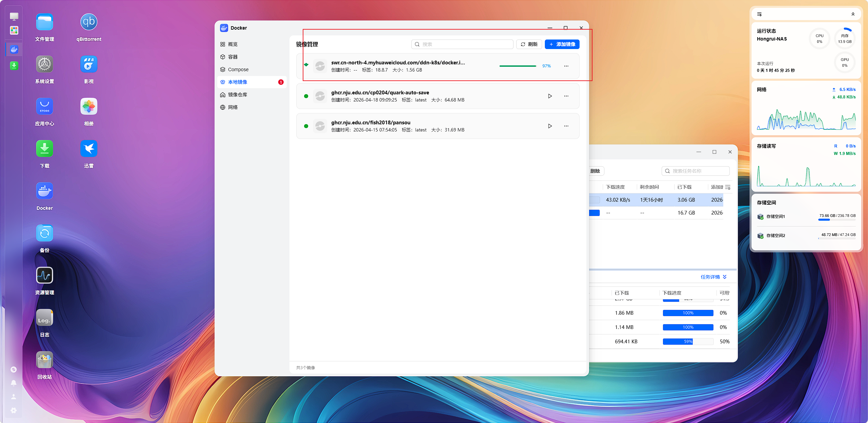Select Compose in Docker sidebar

click(238, 69)
